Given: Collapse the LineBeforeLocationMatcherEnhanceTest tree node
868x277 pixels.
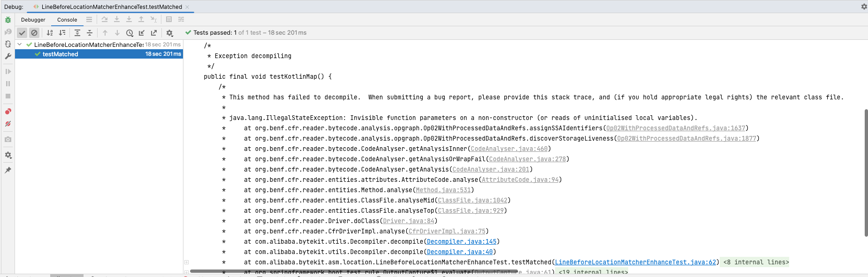Looking at the screenshot, I should click(20, 45).
